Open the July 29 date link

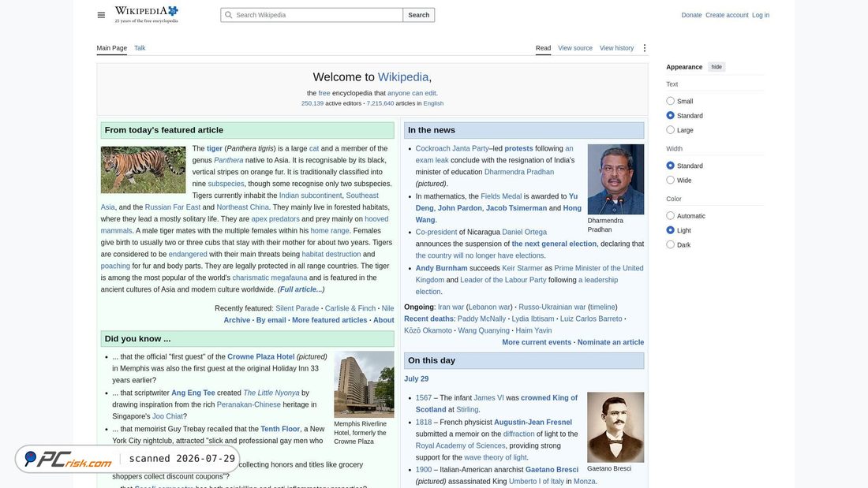point(417,378)
